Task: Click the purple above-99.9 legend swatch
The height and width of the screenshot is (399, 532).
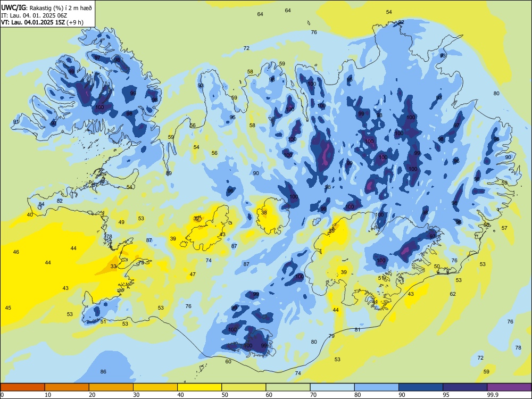Action: (509, 387)
